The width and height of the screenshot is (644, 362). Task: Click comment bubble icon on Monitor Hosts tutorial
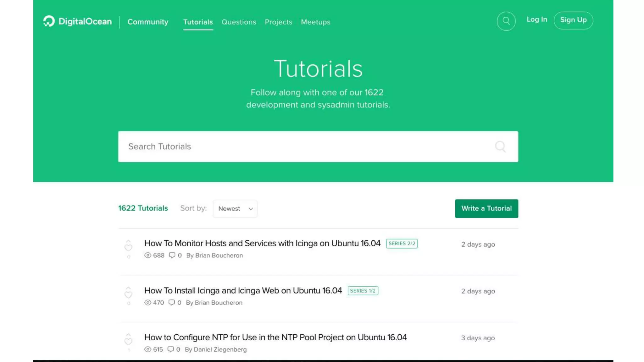point(172,255)
